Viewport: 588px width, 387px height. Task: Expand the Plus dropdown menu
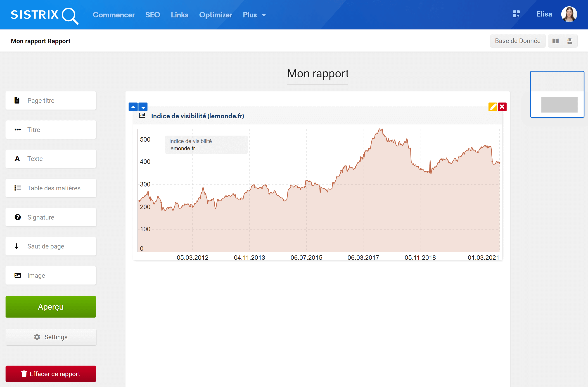click(x=254, y=15)
